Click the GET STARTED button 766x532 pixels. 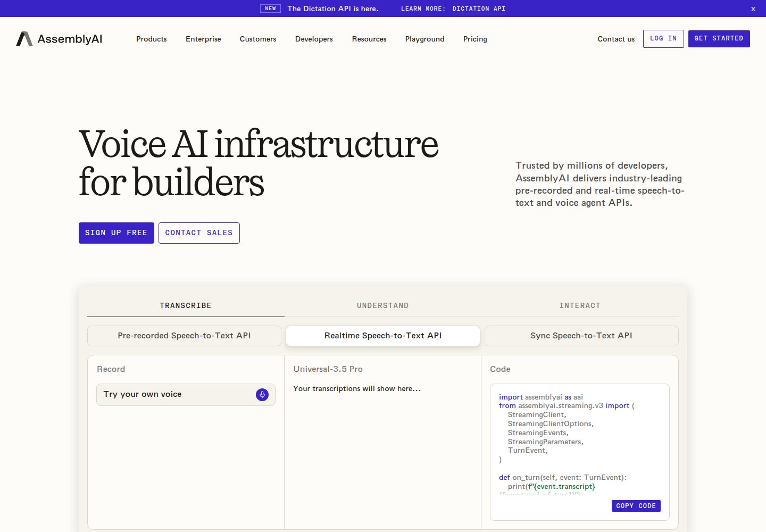pos(719,39)
